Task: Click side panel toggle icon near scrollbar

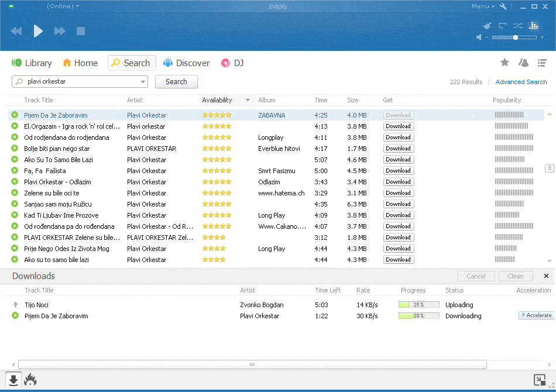Action: coord(549,169)
